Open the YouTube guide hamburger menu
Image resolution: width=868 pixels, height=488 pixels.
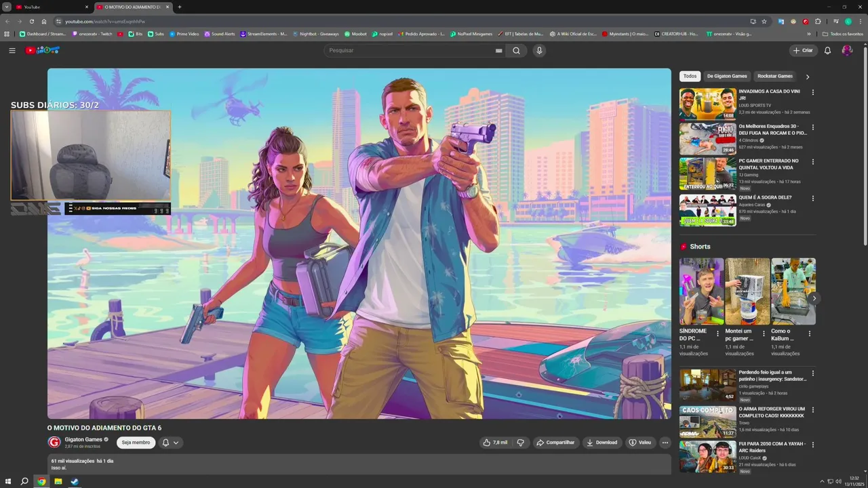[x=12, y=50]
